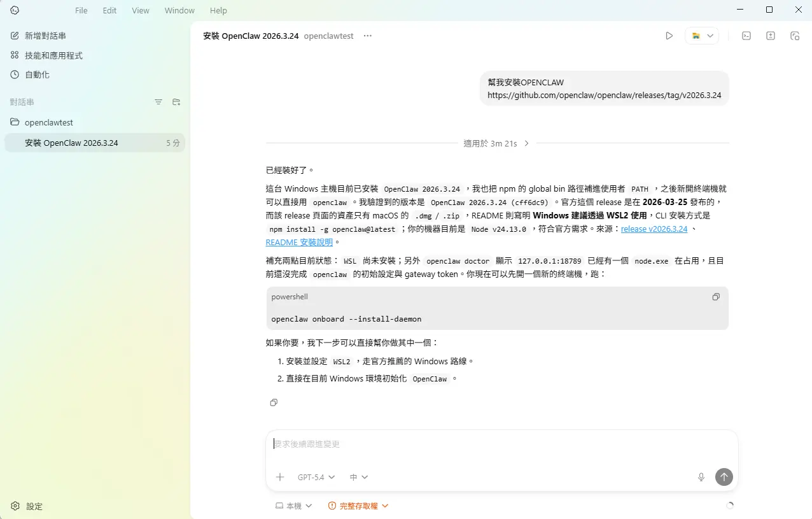Click 新增對話串 to start new thread

click(x=45, y=36)
